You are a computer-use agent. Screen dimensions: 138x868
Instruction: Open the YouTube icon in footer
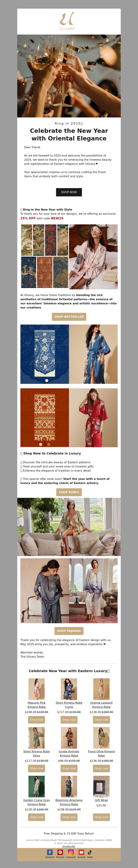click(81, 852)
